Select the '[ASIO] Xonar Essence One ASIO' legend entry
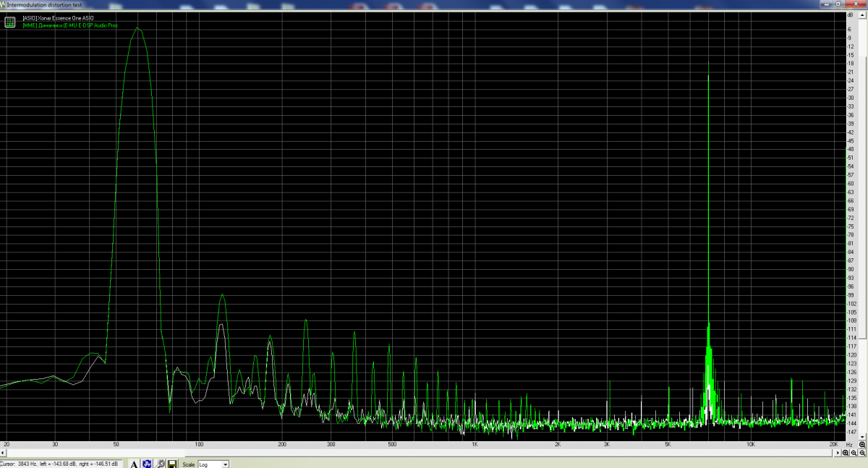This screenshot has width=868, height=468. tap(58, 17)
